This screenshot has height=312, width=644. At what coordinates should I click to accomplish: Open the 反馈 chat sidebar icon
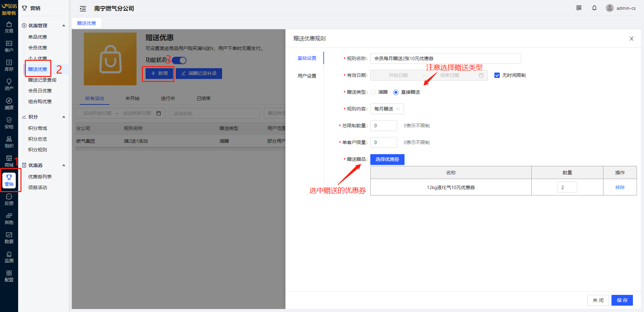pyautogui.click(x=9, y=199)
